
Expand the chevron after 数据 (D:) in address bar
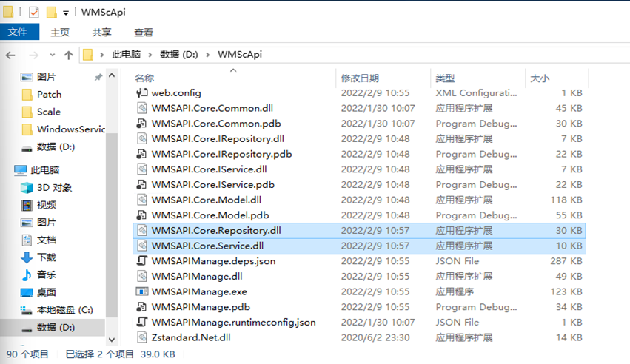tap(208, 55)
